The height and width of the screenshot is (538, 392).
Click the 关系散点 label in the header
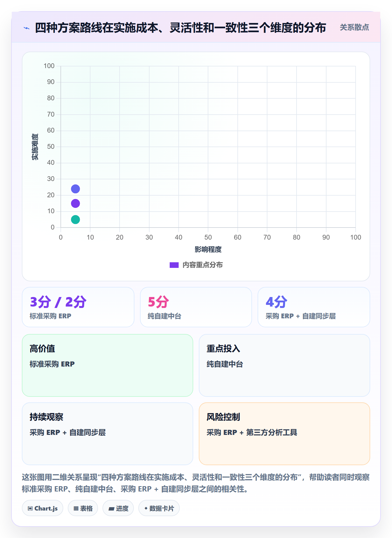[x=354, y=27]
